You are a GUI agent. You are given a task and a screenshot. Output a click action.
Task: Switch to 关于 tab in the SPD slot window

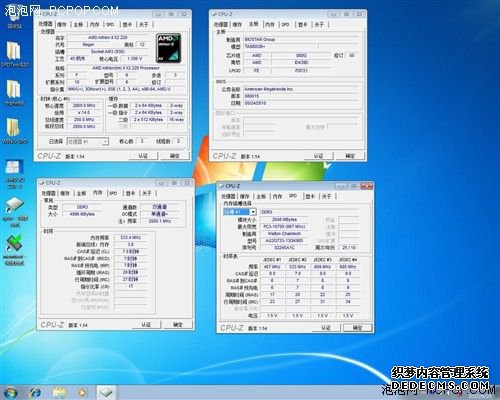click(326, 196)
